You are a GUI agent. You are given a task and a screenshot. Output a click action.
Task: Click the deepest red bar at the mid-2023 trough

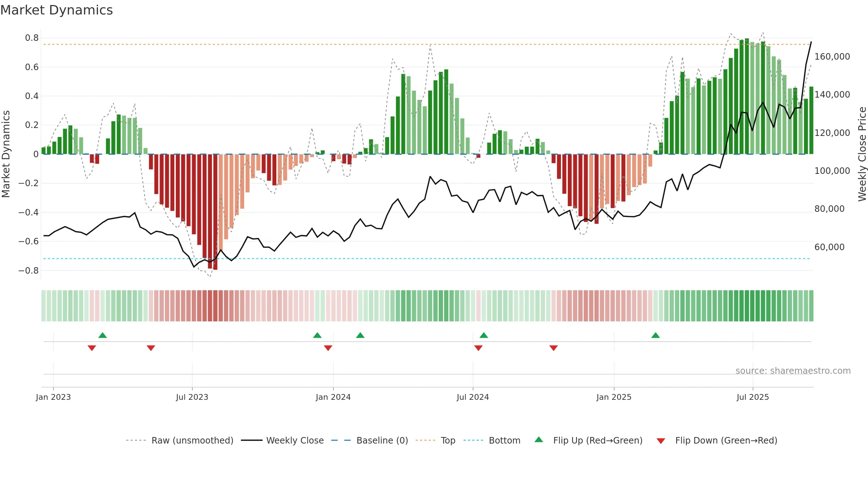(x=215, y=212)
